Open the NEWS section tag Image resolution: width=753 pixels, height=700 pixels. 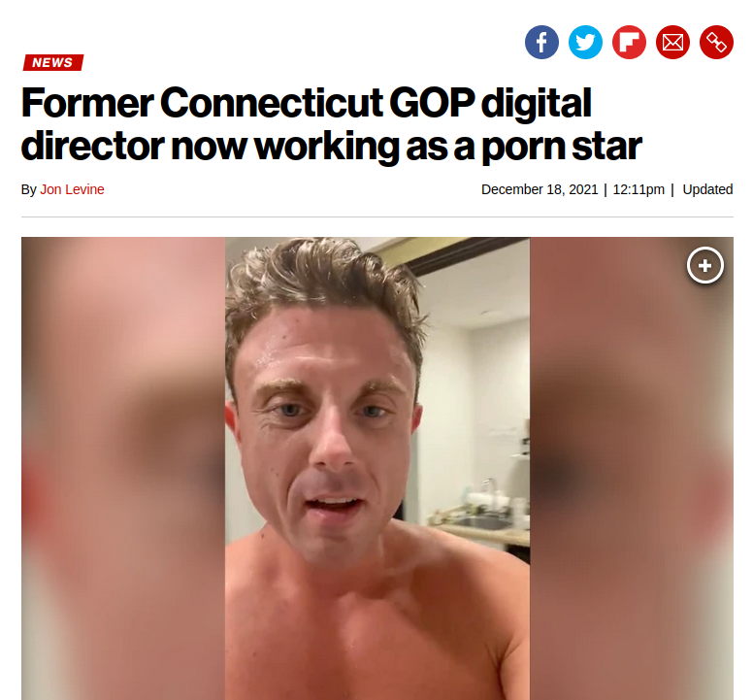point(53,62)
